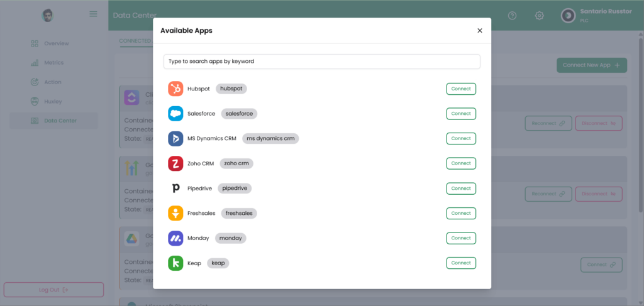This screenshot has width=644, height=306.
Task: Click the second Reconnect button behind dialog
Action: 548,194
